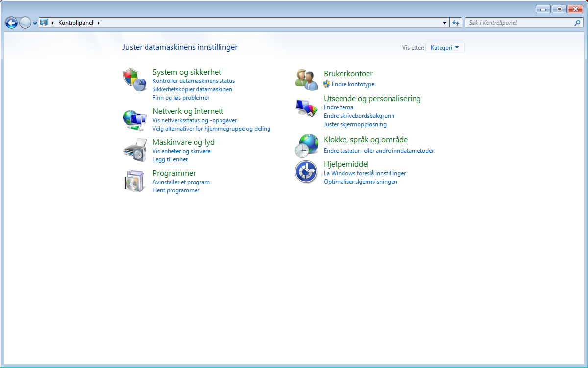The image size is (588, 368).
Task: Open the Hjelpemiddel ease of access icon
Action: tap(307, 171)
